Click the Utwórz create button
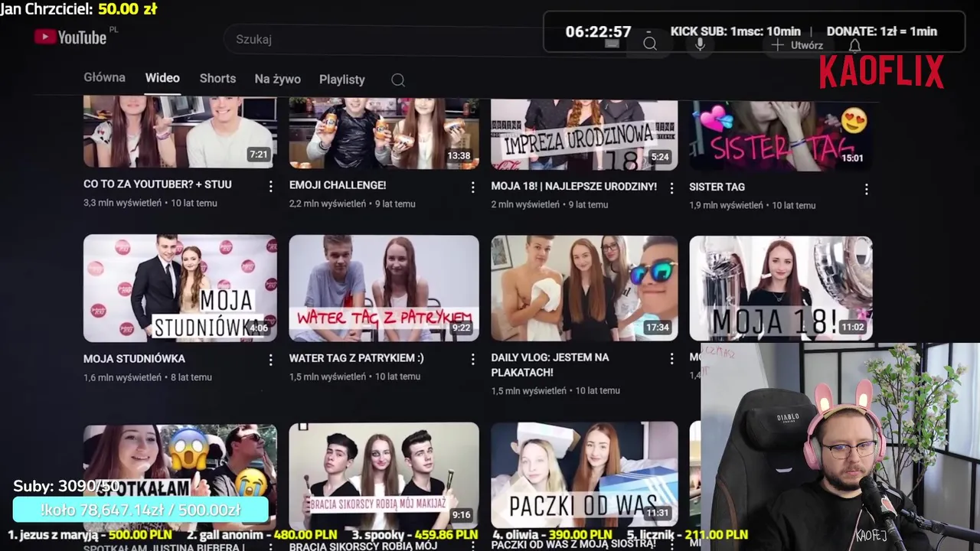 (797, 45)
